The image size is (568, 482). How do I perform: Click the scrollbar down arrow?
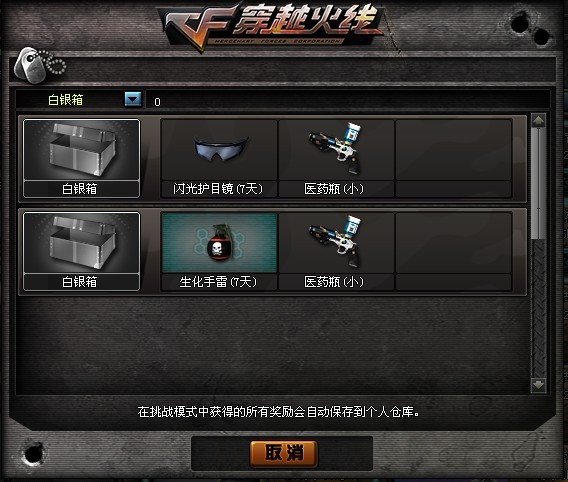tap(538, 385)
